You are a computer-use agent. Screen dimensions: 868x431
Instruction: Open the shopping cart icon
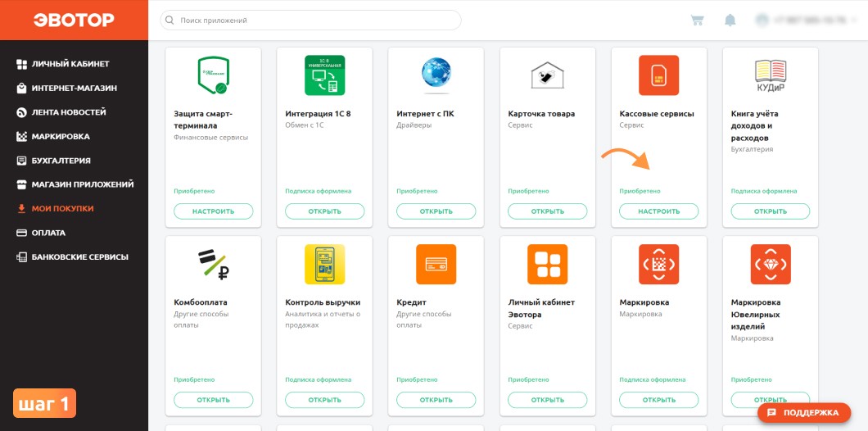click(697, 20)
